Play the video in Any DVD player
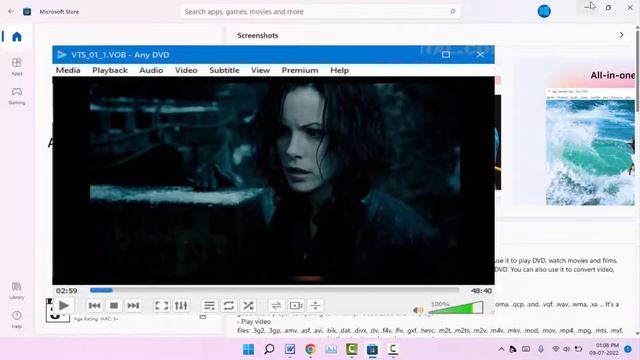Screen dimensions: 640x360 tap(64, 305)
